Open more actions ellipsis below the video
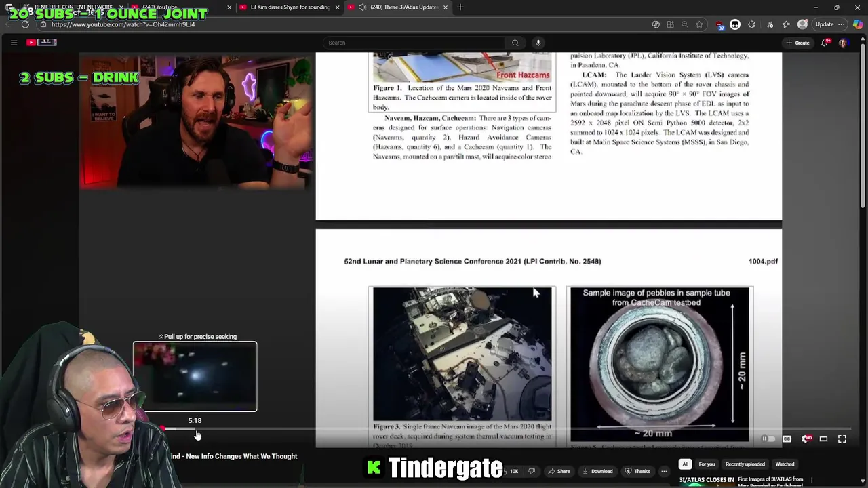 coord(664,471)
